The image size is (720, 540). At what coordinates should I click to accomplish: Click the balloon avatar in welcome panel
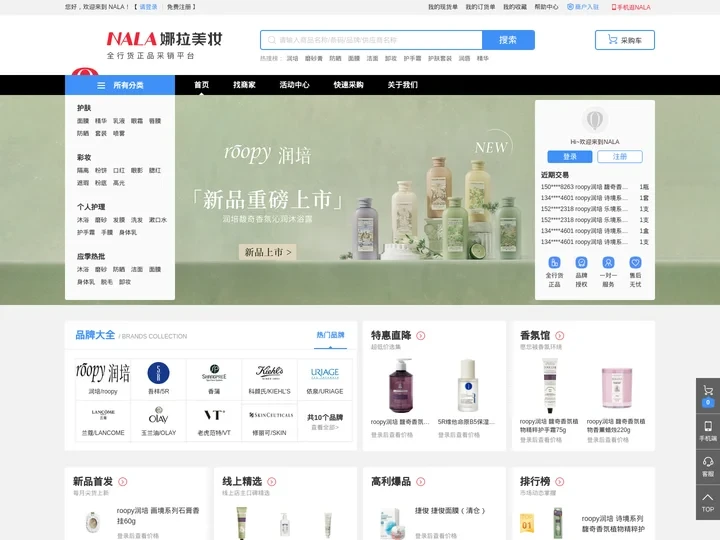coord(595,120)
